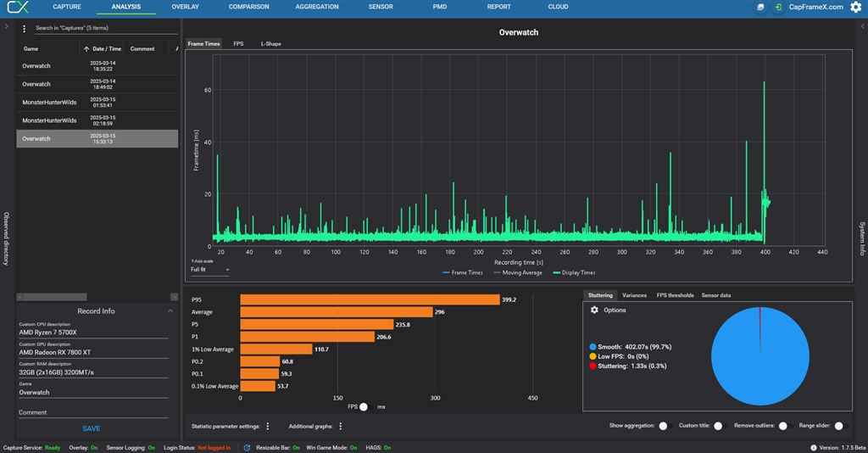Enable Custom title toggle
Image resolution: width=868 pixels, height=453 pixels.
point(720,426)
